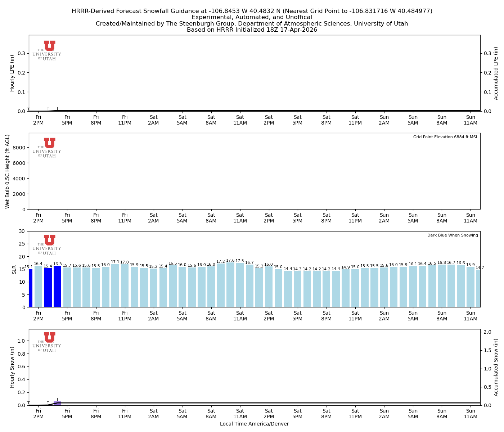Click the light blue SLR bar labeled 17.6

click(230, 285)
